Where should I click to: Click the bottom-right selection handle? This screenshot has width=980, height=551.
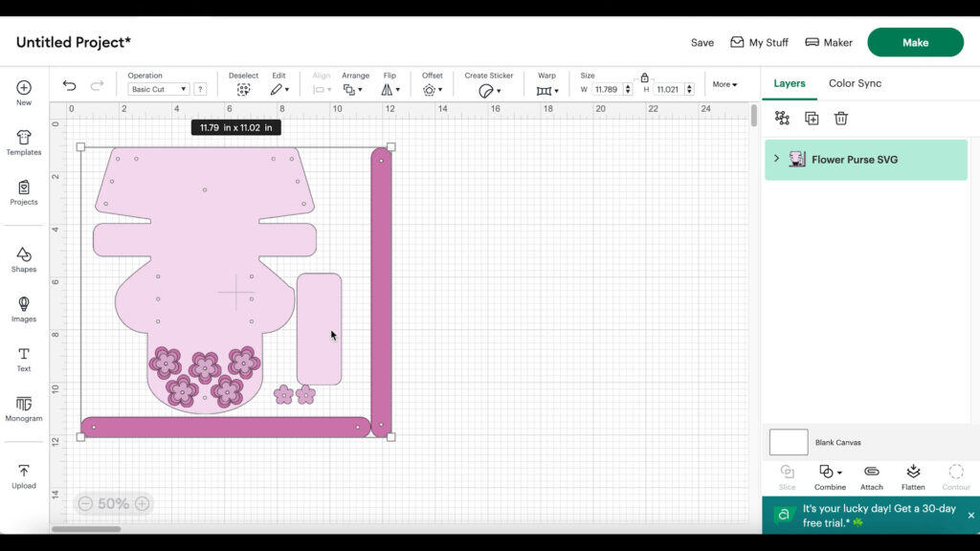coord(391,437)
